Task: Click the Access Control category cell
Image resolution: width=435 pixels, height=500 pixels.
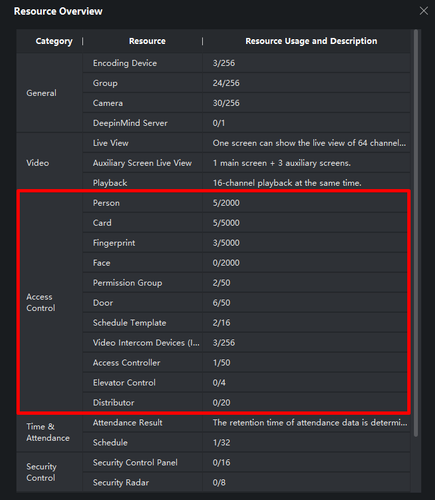Action: [x=50, y=303]
